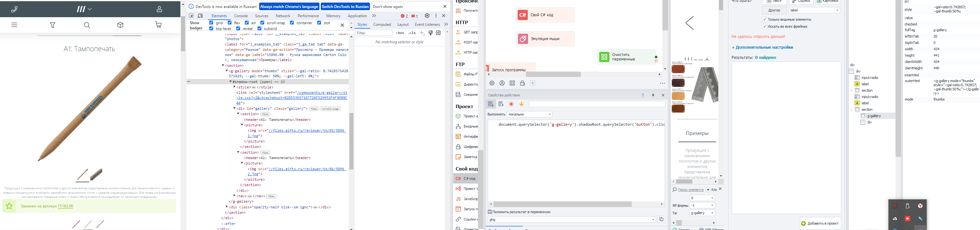Open the DevTools three-dot customize menu
980x230 pixels.
coord(436,16)
